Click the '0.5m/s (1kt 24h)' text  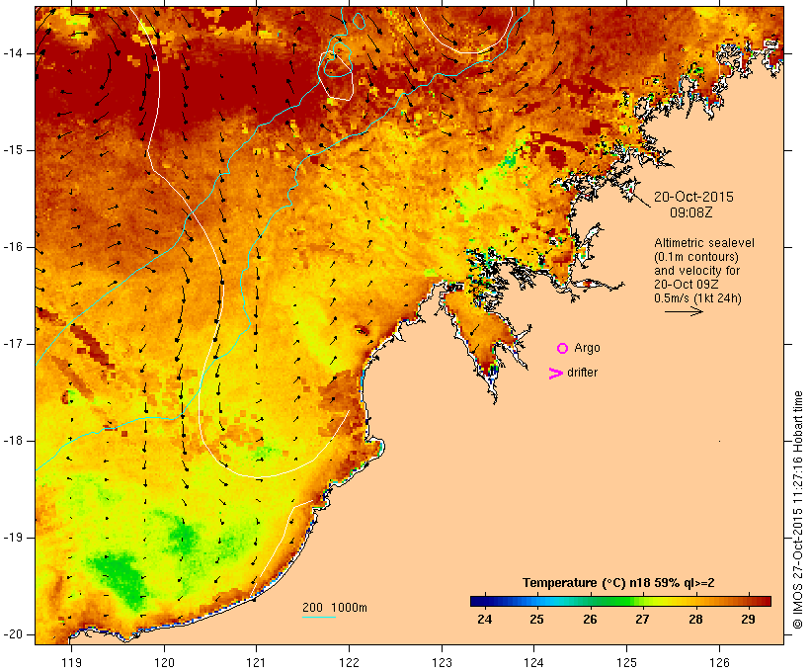coord(697,298)
